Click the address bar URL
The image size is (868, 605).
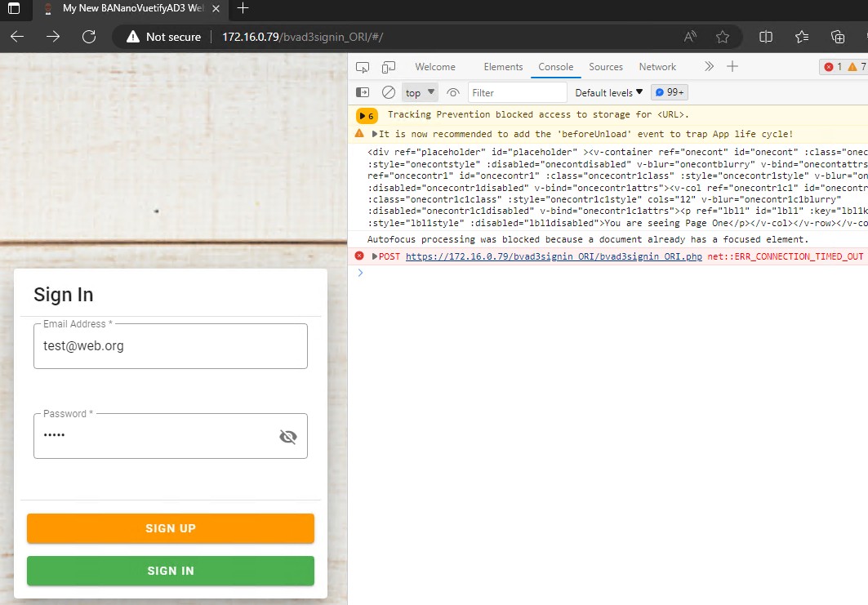point(302,37)
